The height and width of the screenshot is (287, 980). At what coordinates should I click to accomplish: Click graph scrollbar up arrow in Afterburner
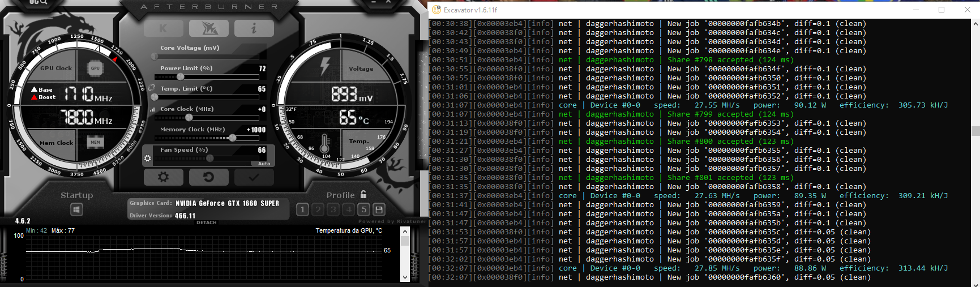(x=405, y=231)
